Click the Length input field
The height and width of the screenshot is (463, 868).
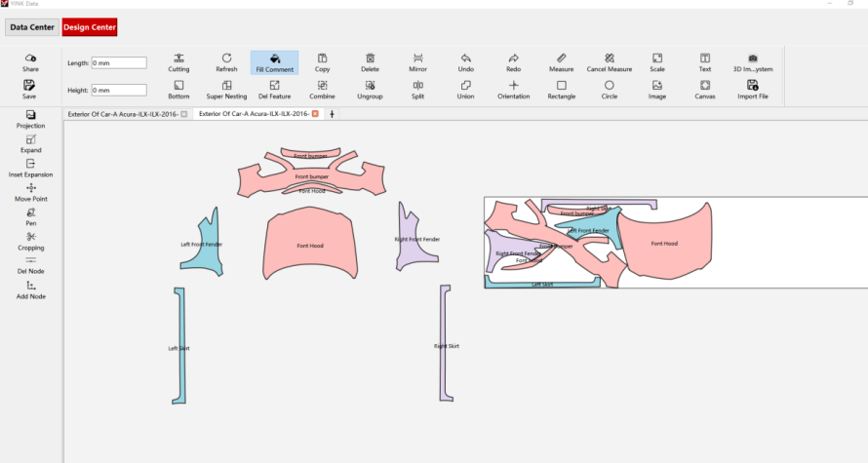click(119, 63)
